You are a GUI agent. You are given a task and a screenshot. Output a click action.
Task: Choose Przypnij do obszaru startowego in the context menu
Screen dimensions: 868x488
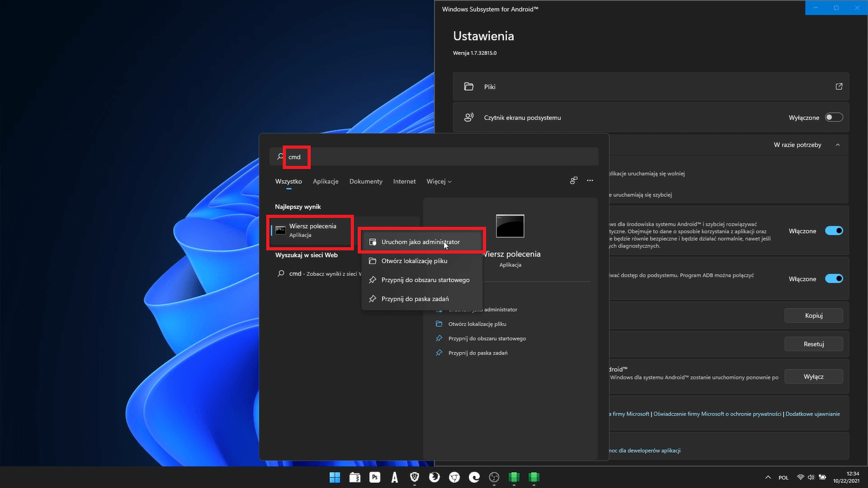[x=422, y=280]
